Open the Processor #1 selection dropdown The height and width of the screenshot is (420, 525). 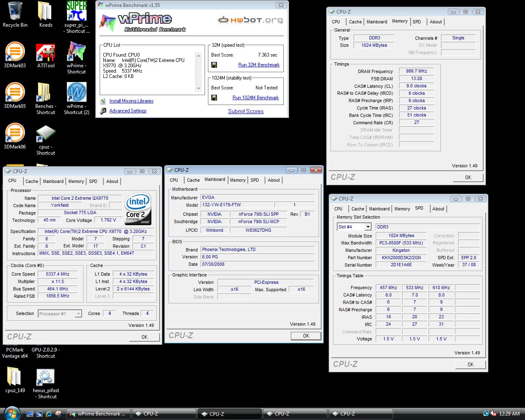(78, 314)
